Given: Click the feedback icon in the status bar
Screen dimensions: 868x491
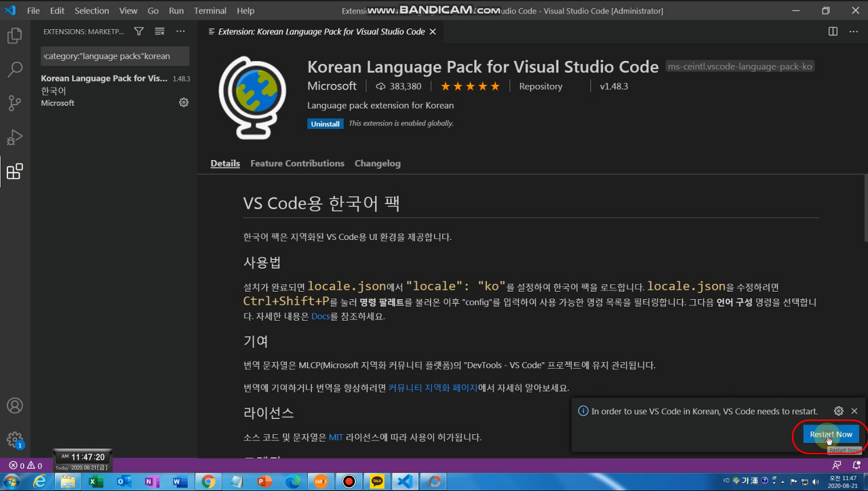Looking at the screenshot, I should click(837, 465).
